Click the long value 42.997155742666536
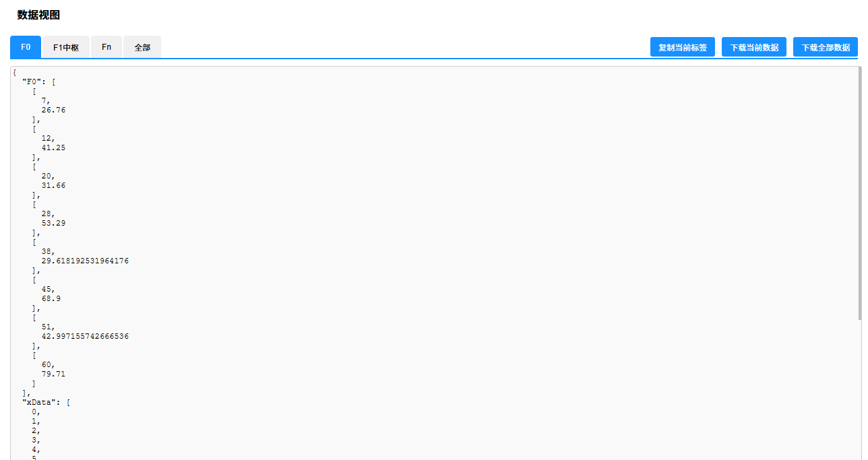 pyautogui.click(x=85, y=336)
